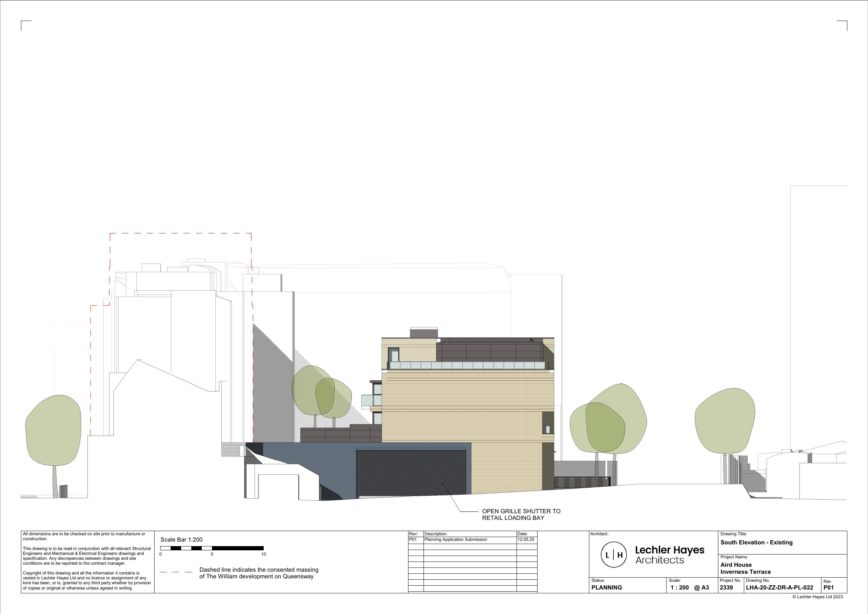Click the dashed line legend description text
Screen dimensions: 868x614
point(258,573)
